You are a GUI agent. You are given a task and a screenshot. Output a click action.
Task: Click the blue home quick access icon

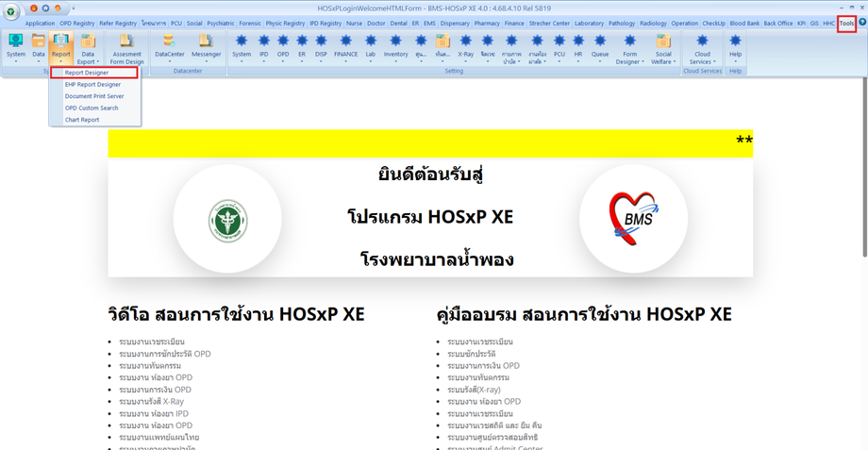click(x=46, y=8)
